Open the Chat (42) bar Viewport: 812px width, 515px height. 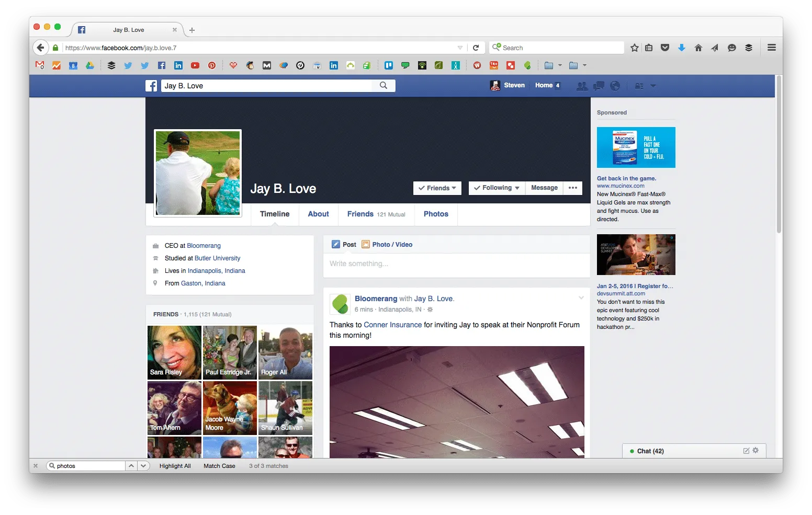coord(694,451)
